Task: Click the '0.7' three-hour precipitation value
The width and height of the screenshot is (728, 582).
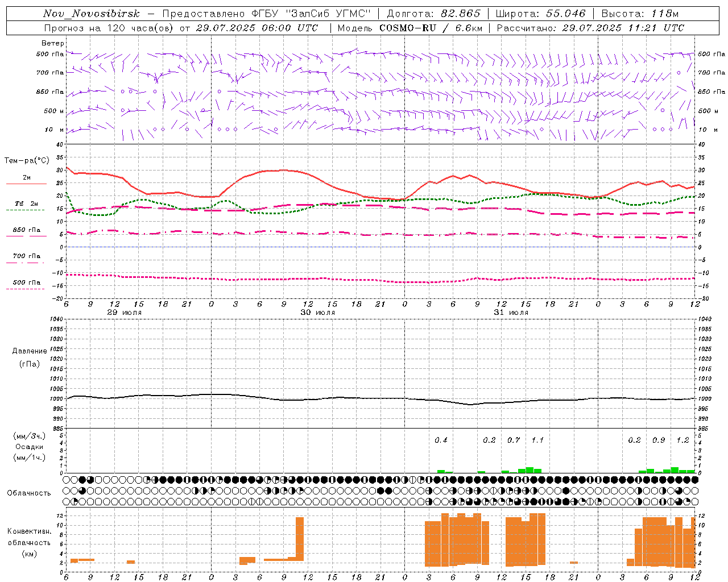Action: pyautogui.click(x=514, y=440)
